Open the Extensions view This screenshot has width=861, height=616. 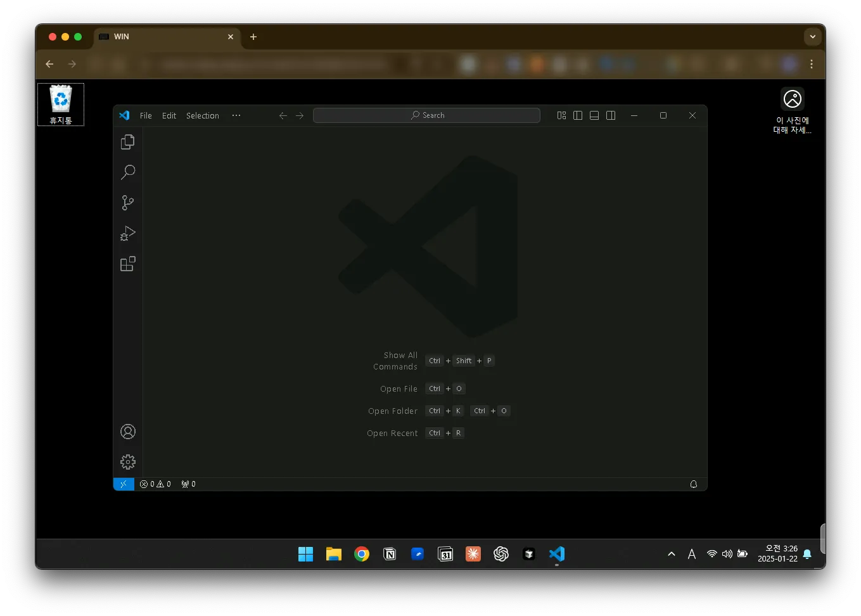pos(127,264)
